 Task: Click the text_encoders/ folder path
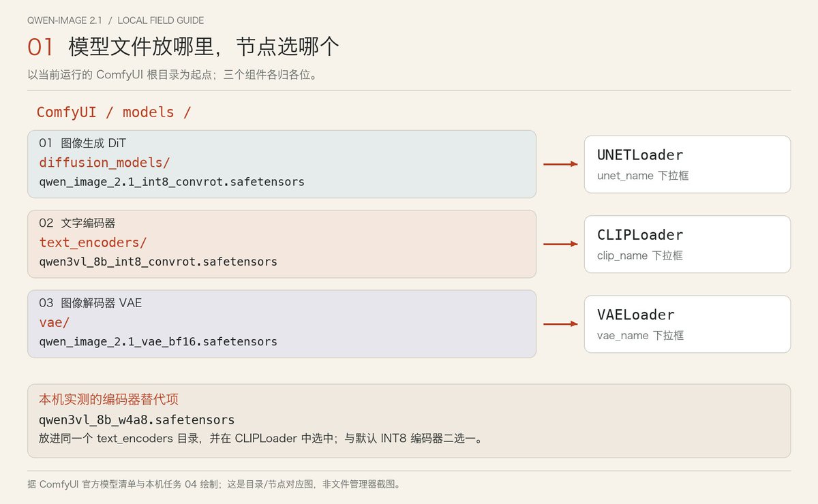pos(93,242)
